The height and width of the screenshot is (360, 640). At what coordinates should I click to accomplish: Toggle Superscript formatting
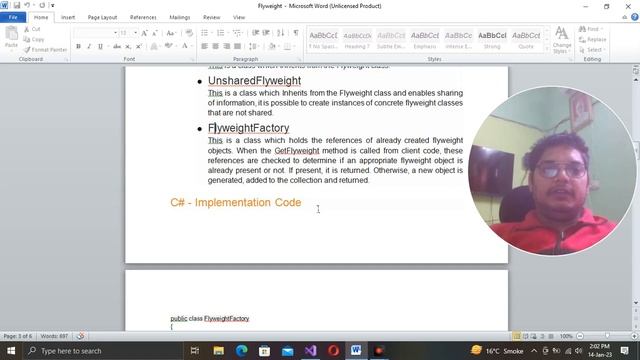coord(139,47)
